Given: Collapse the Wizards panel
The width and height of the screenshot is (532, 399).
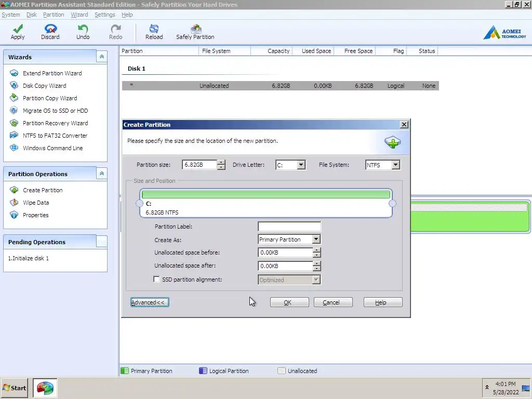Looking at the screenshot, I should 101,57.
